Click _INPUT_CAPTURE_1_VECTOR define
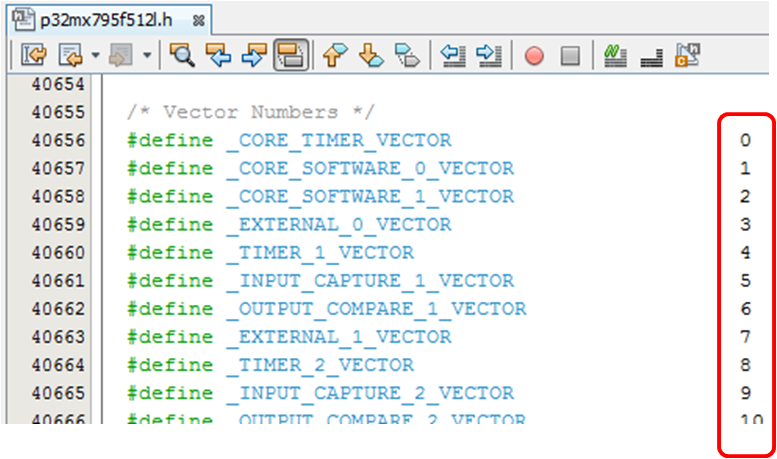Image resolution: width=777 pixels, height=459 pixels. coord(370,281)
